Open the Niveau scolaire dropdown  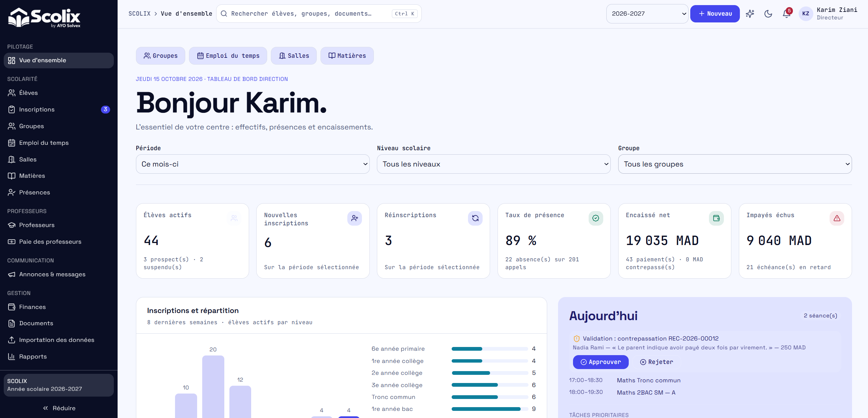click(493, 164)
